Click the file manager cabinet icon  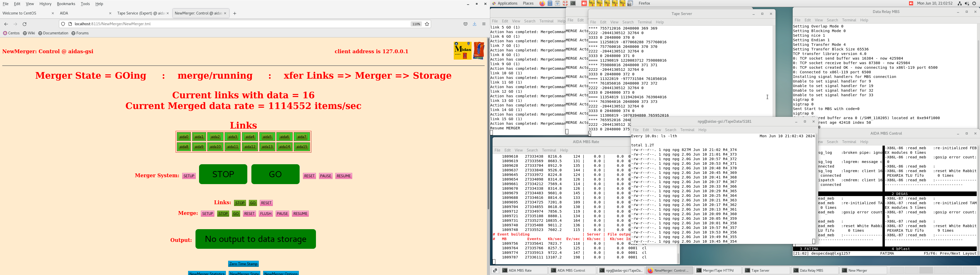tap(550, 3)
